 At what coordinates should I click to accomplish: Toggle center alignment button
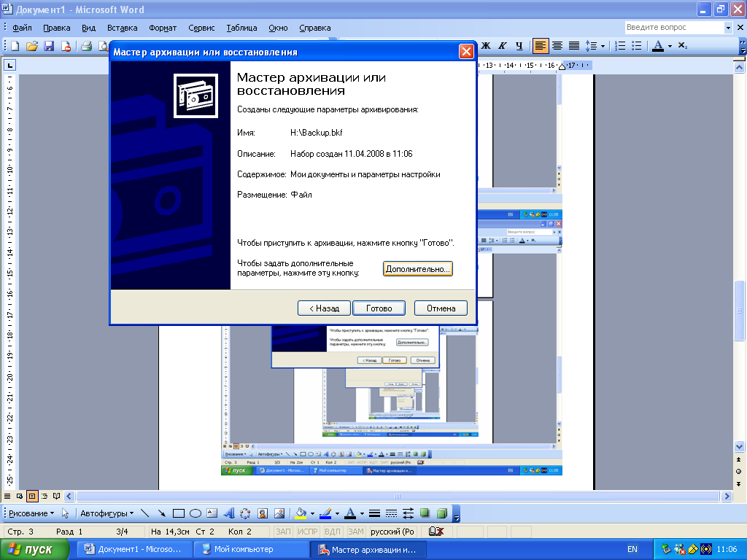[557, 46]
